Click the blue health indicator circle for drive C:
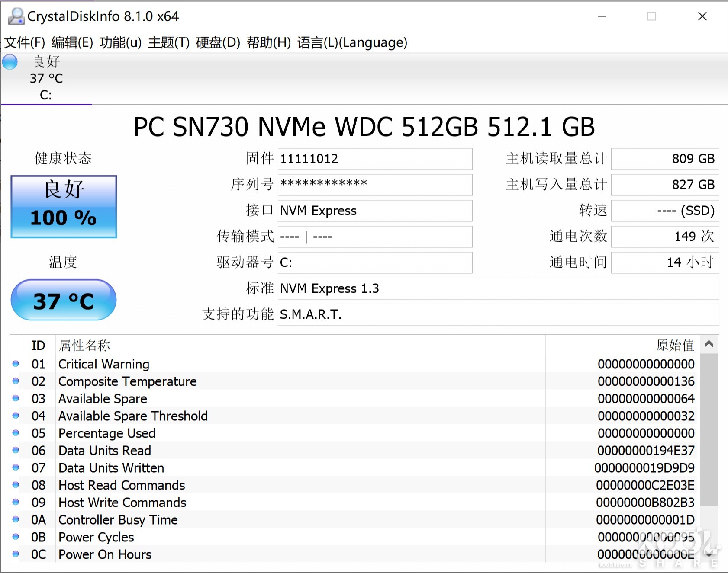This screenshot has width=728, height=573. (x=10, y=62)
